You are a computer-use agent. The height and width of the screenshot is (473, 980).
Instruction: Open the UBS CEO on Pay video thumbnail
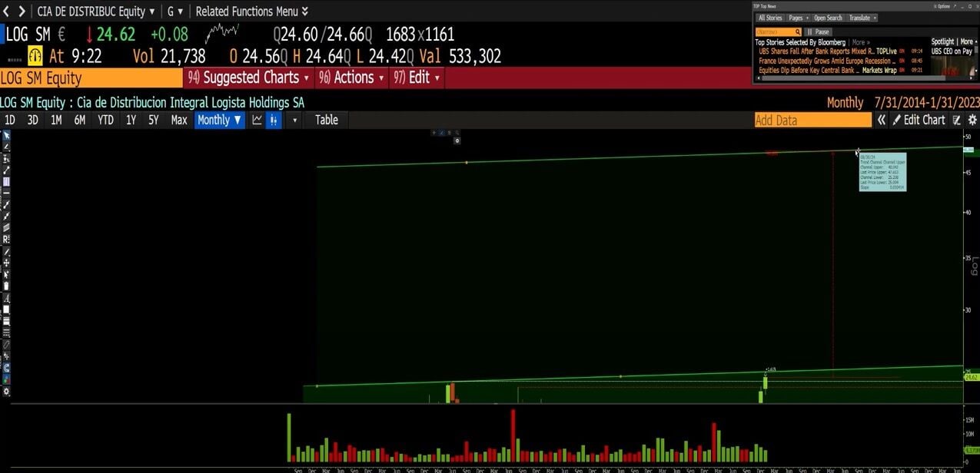pos(954,65)
